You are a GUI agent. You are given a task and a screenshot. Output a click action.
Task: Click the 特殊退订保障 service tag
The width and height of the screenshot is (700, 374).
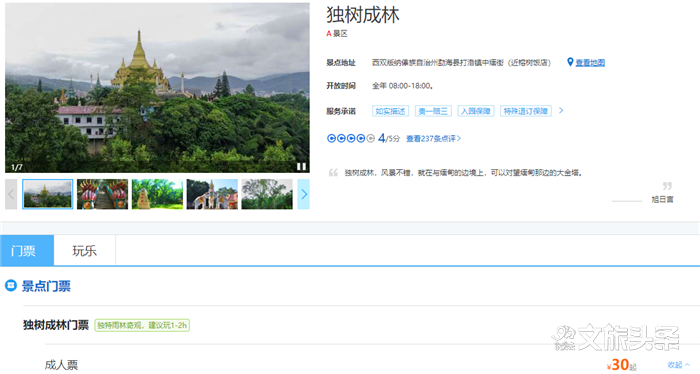coord(526,111)
